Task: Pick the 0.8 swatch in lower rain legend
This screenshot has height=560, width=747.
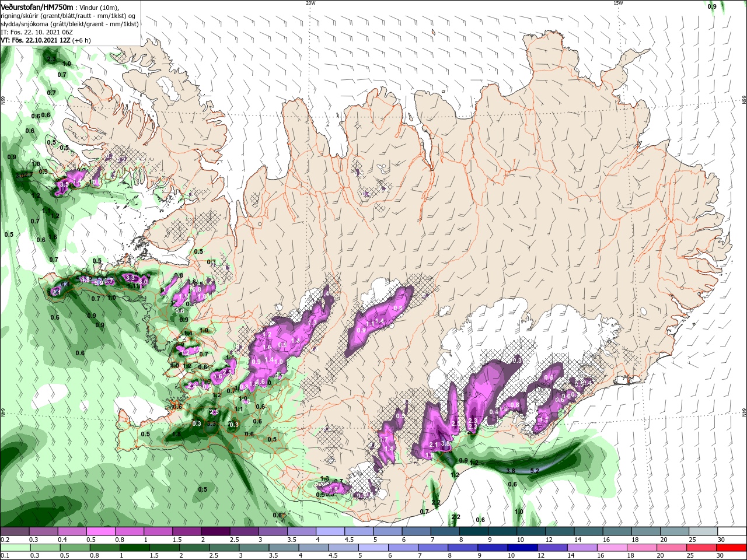Action: [104, 548]
